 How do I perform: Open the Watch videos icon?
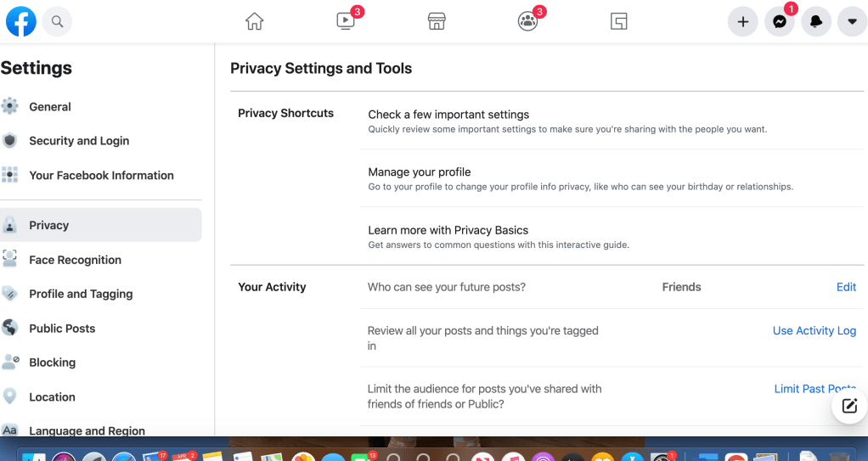click(346, 22)
